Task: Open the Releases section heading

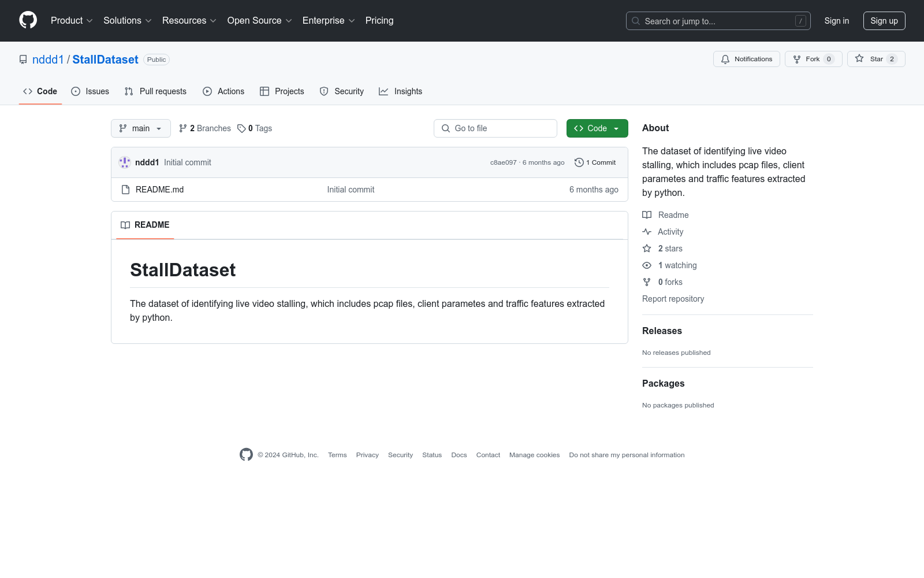Action: click(662, 331)
